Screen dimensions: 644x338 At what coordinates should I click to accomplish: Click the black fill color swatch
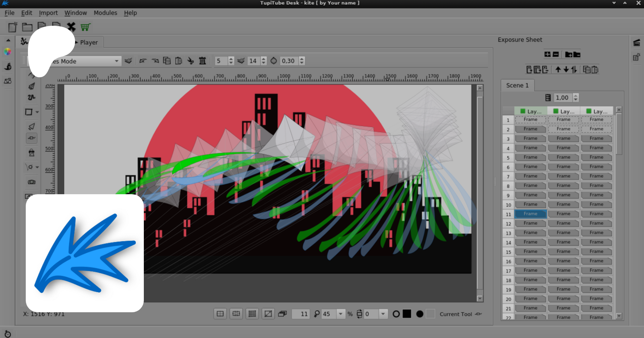click(x=407, y=314)
